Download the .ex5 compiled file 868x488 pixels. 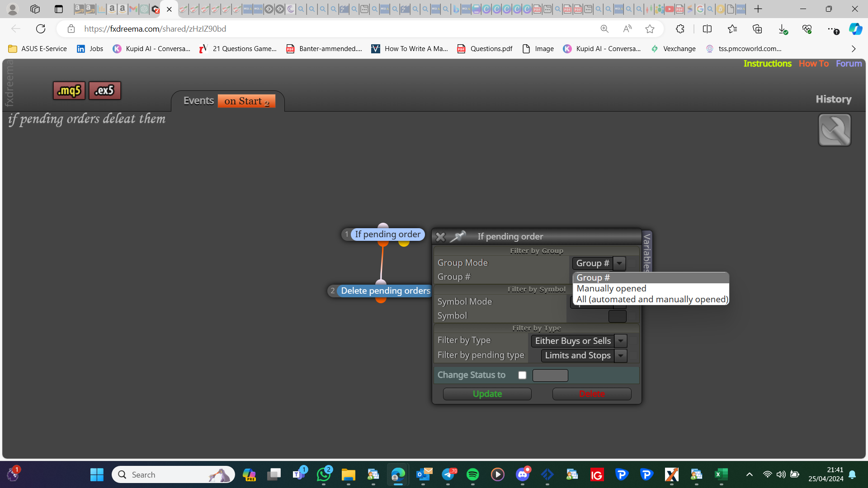[x=104, y=91]
